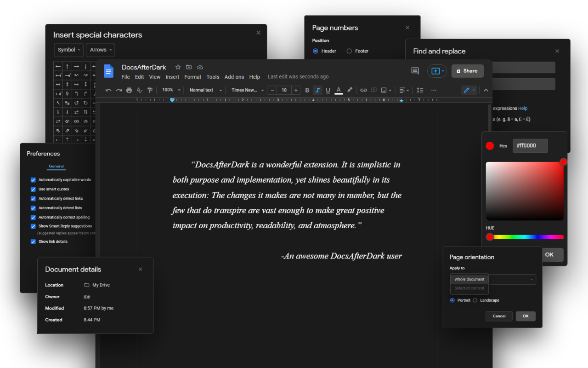Image resolution: width=588 pixels, height=368 pixels.
Task: Toggle Italic formatting
Action: [317, 90]
